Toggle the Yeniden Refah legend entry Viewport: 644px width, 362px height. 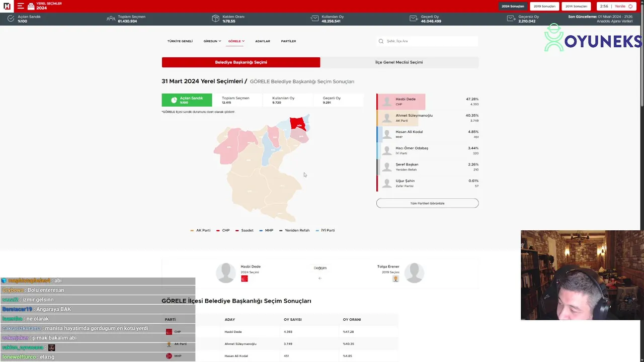coord(294,230)
